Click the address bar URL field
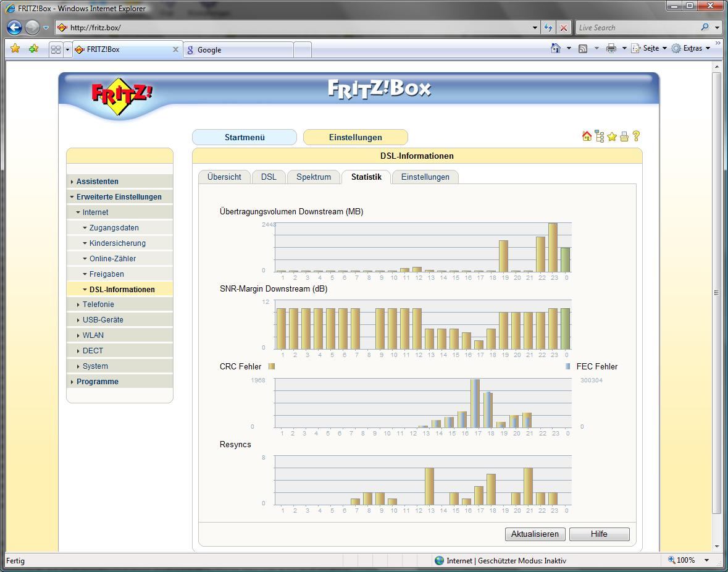728x572 pixels. tap(297, 27)
